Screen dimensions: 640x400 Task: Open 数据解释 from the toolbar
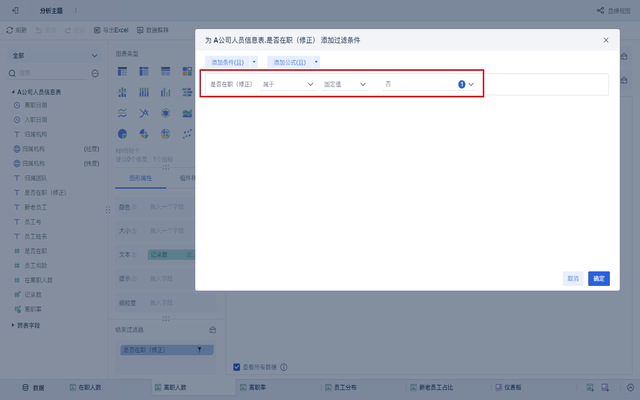coord(153,30)
